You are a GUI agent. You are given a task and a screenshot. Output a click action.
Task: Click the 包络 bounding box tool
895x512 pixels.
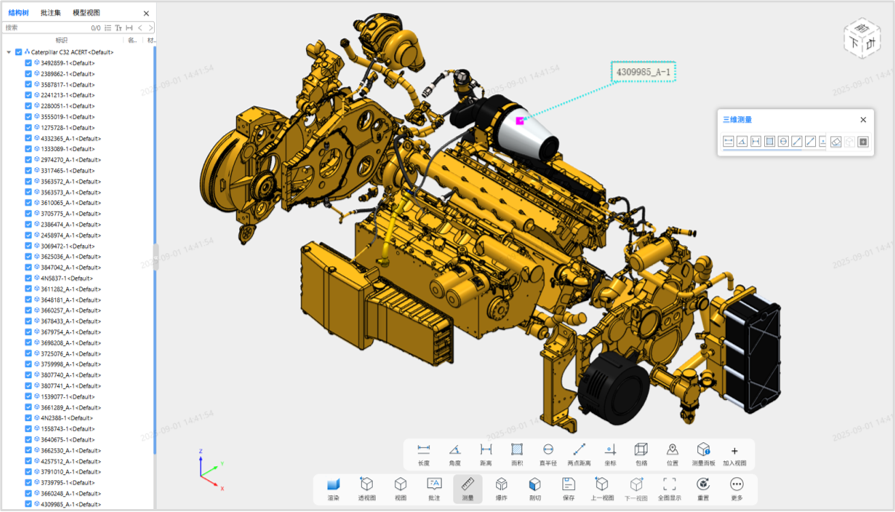(x=641, y=453)
